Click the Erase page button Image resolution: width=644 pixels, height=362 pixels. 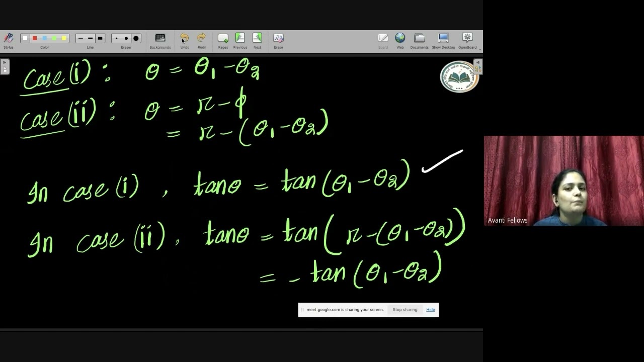[278, 40]
